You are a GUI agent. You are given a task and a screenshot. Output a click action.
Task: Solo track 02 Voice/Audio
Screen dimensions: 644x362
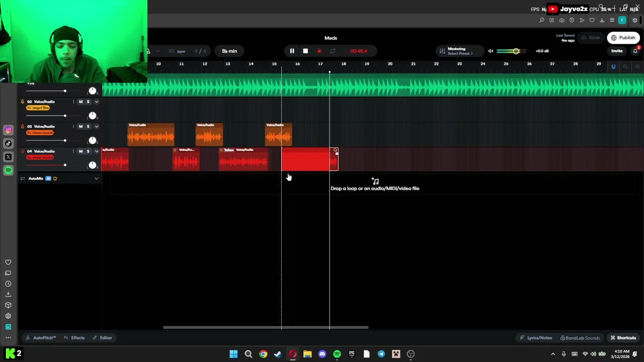tap(88, 102)
